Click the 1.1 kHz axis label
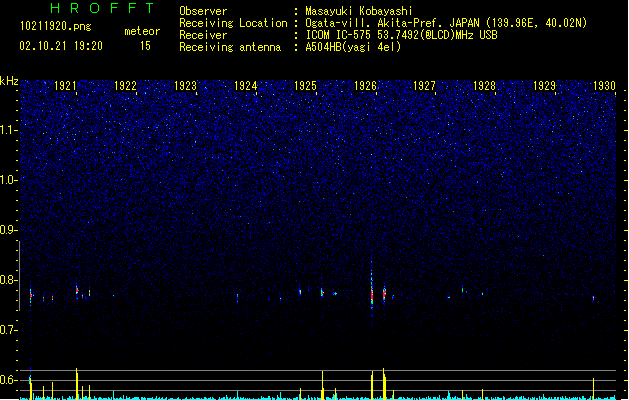629x400 pixels. [x=8, y=130]
